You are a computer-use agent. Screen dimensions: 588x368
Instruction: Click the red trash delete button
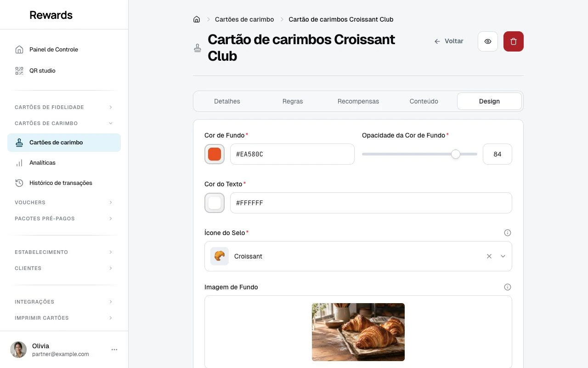514,41
